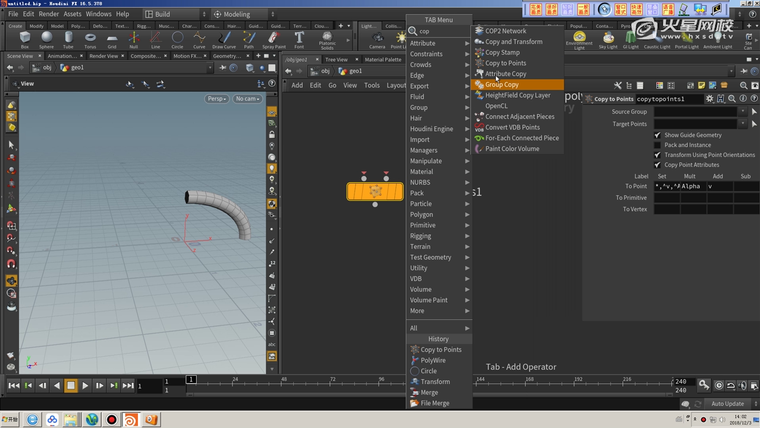The width and height of the screenshot is (760, 428).
Task: Click the Platonic Solids shelf icon
Action: pyautogui.click(x=327, y=39)
